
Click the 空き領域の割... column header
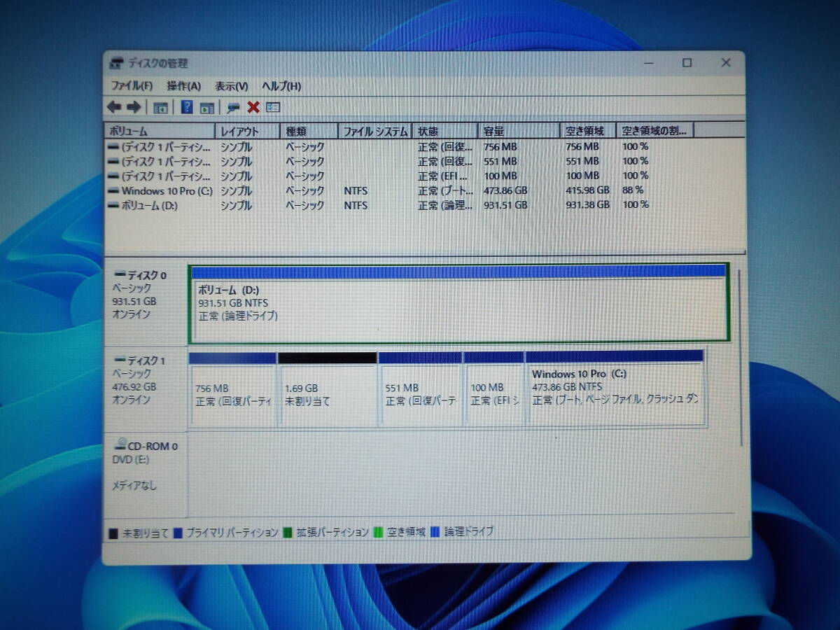[654, 131]
